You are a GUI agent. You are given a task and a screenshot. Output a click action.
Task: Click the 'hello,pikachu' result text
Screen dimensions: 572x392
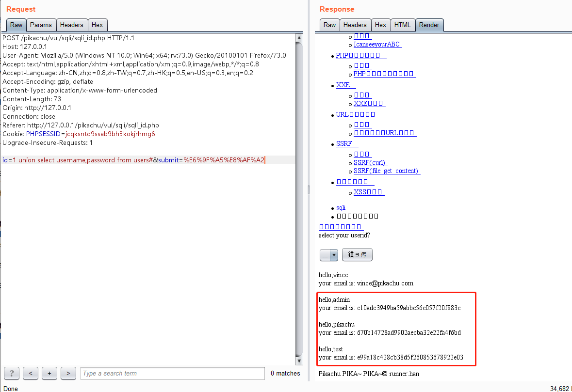point(336,324)
